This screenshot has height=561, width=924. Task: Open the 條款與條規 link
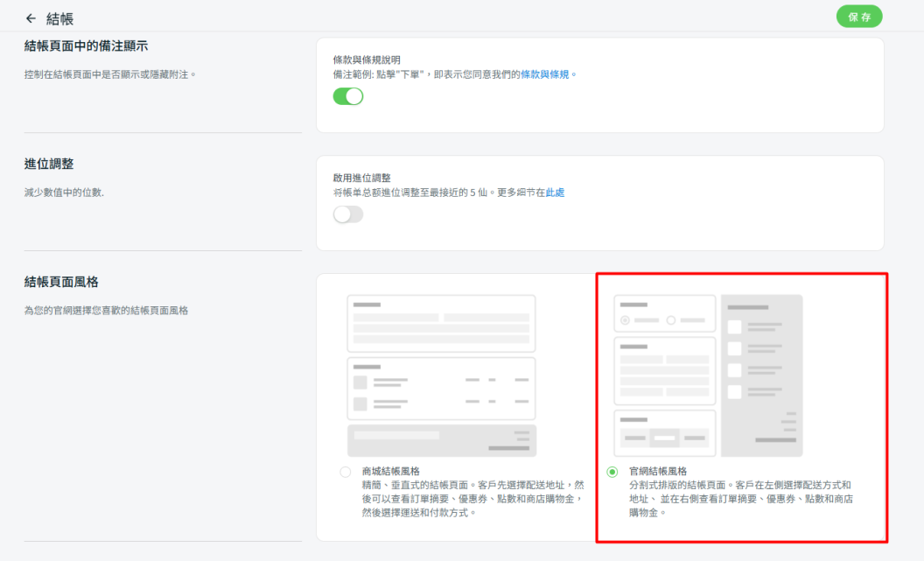(x=545, y=74)
